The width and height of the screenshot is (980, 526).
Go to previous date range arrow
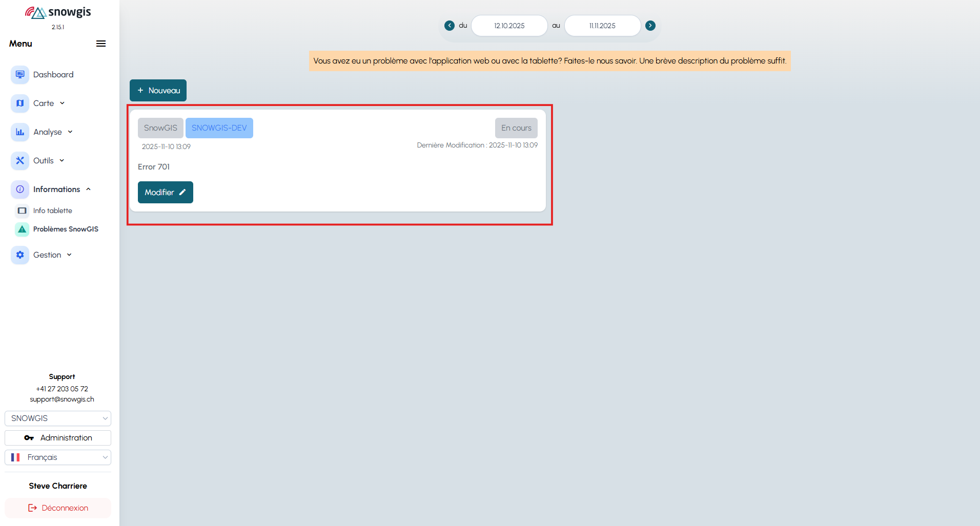pyautogui.click(x=450, y=26)
